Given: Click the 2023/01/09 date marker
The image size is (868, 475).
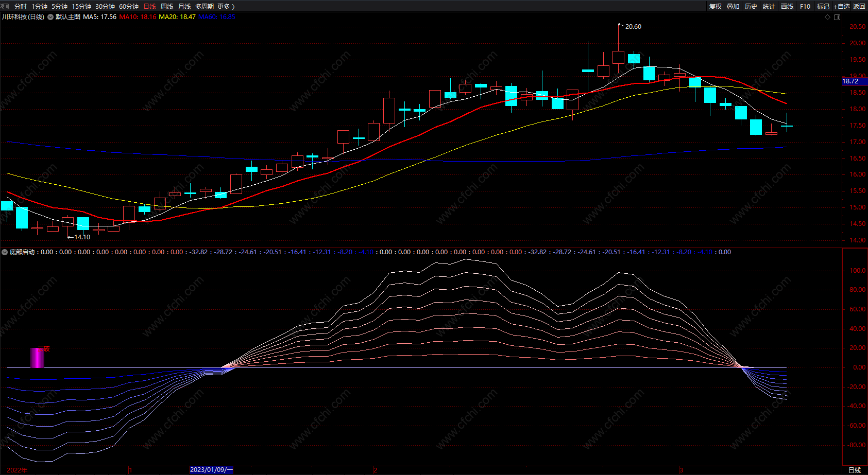Looking at the screenshot, I should click(212, 470).
